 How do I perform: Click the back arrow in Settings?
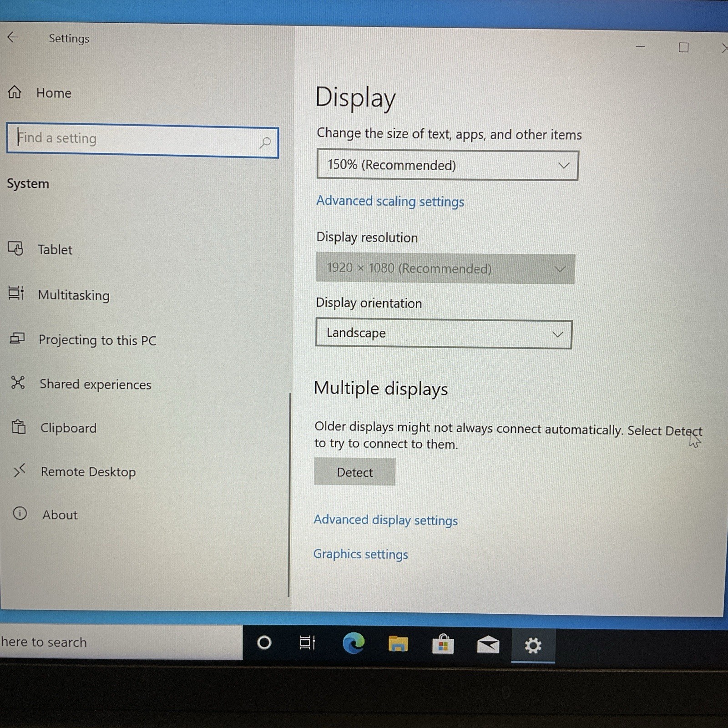(13, 37)
